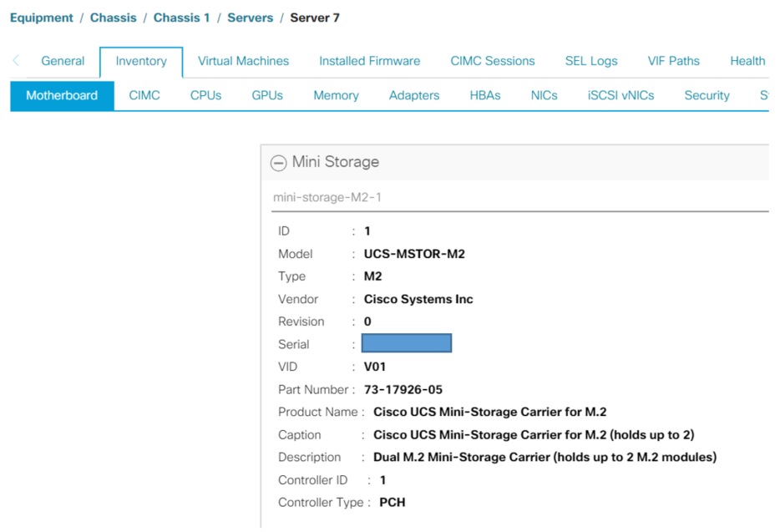
Task: Open the Memory subtab
Action: tap(336, 95)
